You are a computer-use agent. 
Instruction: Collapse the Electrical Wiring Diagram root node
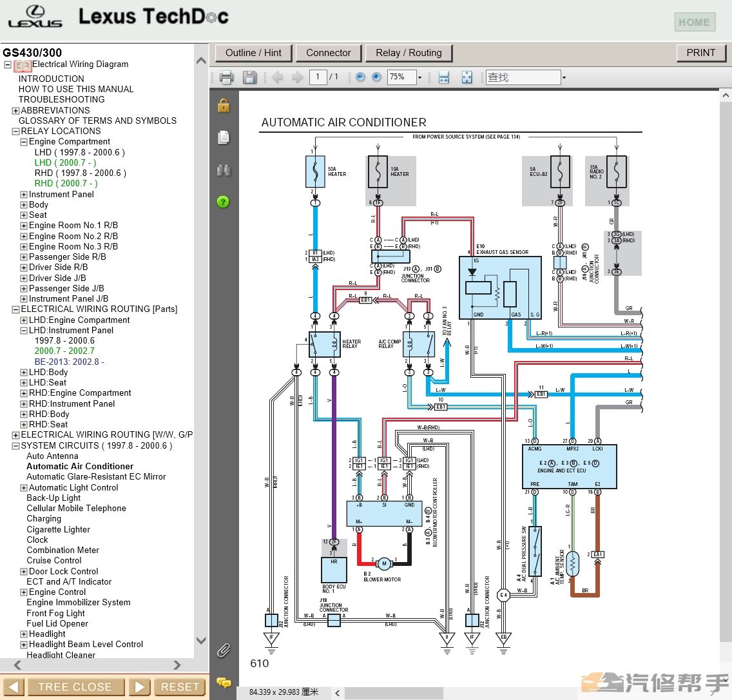coord(8,65)
